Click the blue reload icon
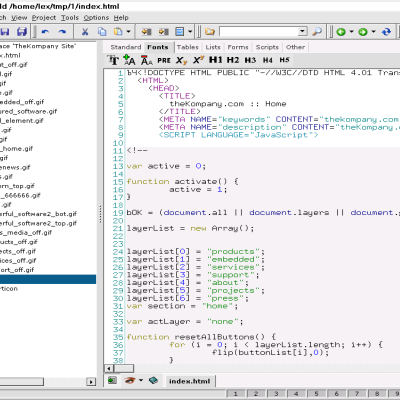This screenshot has width=400, height=400. click(x=386, y=32)
